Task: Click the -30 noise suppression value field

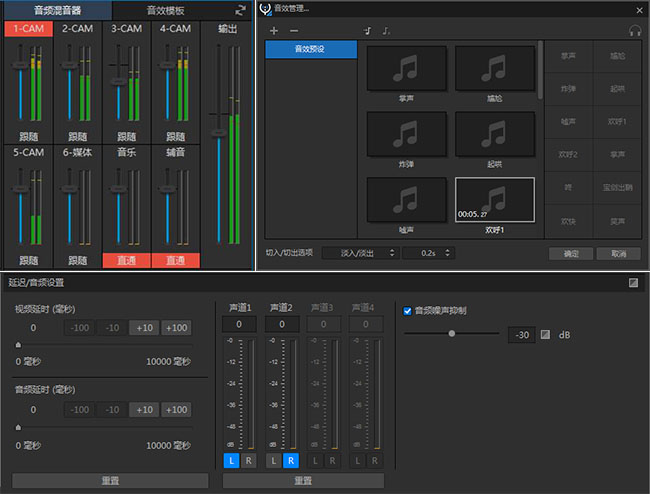Action: pos(522,335)
